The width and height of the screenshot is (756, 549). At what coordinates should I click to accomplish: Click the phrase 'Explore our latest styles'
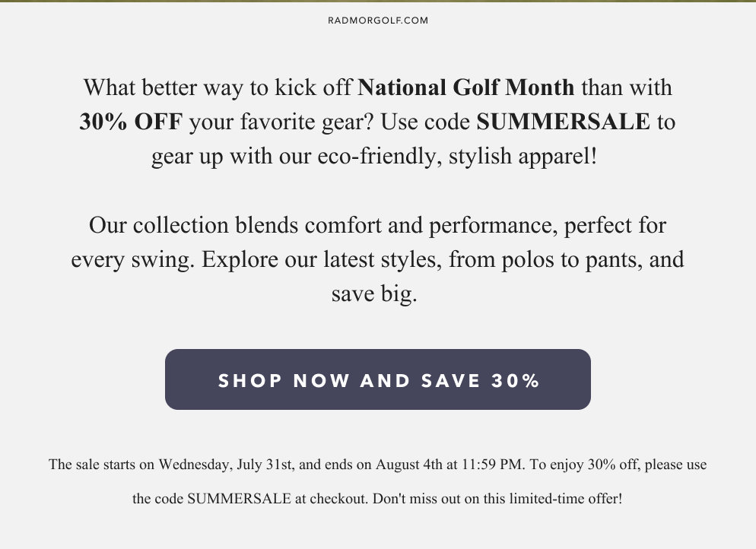point(322,259)
